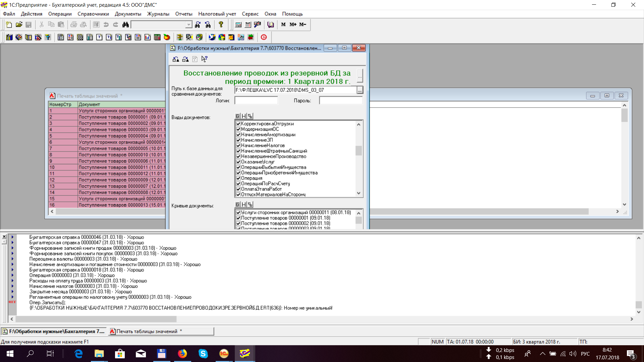Open Firefox from the taskbar

[x=182, y=354]
